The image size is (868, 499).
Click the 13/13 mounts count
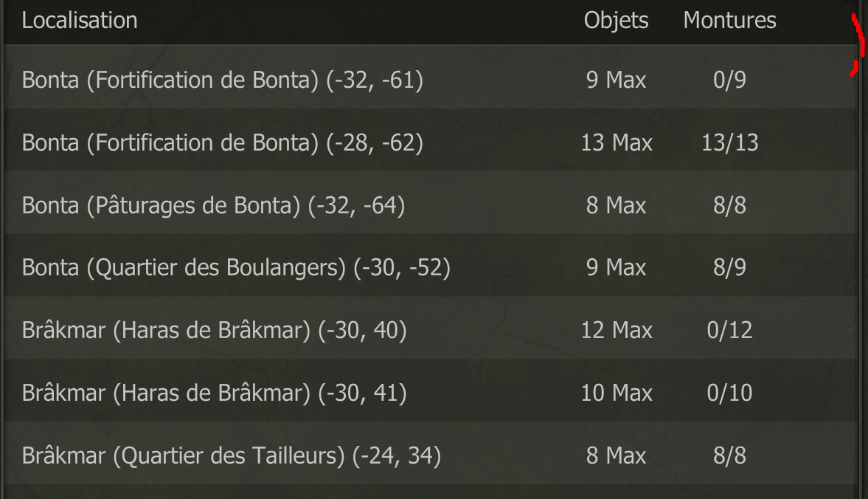coord(729,143)
